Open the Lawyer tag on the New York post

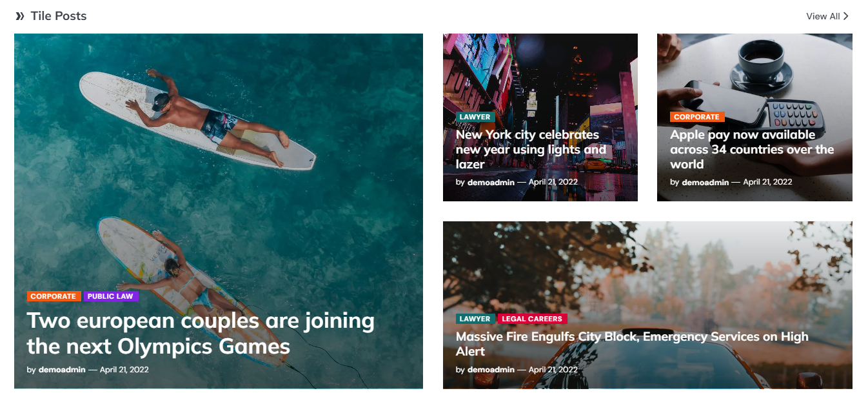pyautogui.click(x=475, y=117)
